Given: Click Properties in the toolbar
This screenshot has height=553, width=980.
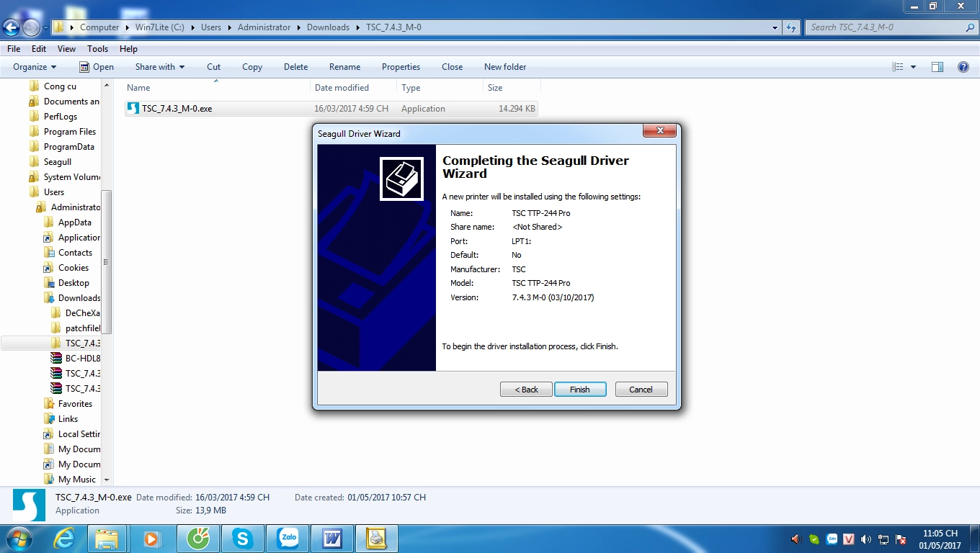Looking at the screenshot, I should click(x=401, y=67).
